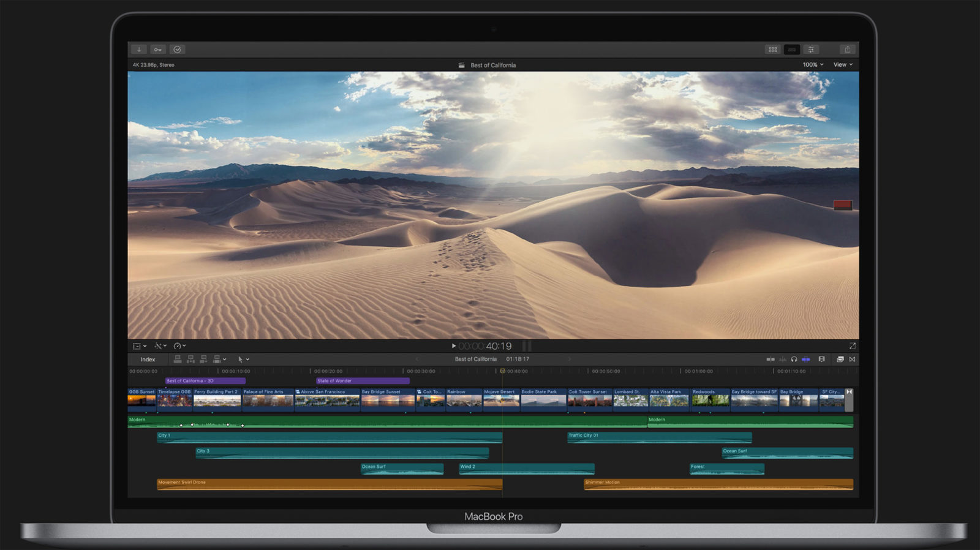The height and width of the screenshot is (550, 980).
Task: Go back in timeline history arrow
Action: 417,359
